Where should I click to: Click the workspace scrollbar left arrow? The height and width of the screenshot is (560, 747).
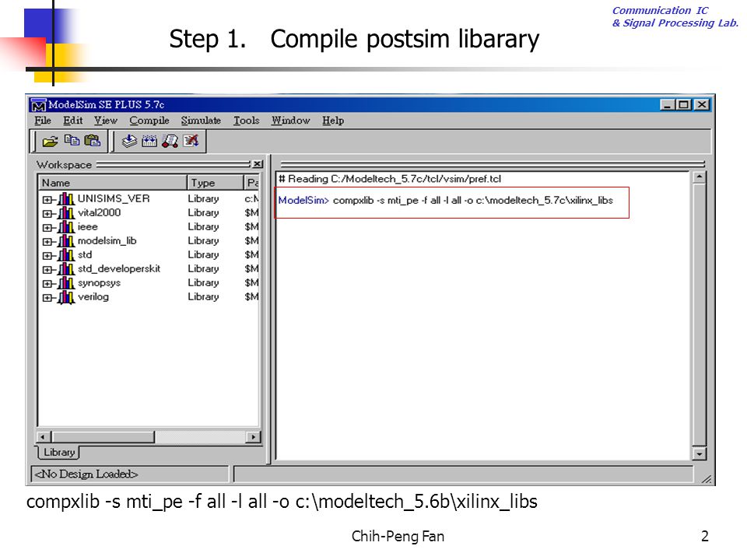[44, 436]
